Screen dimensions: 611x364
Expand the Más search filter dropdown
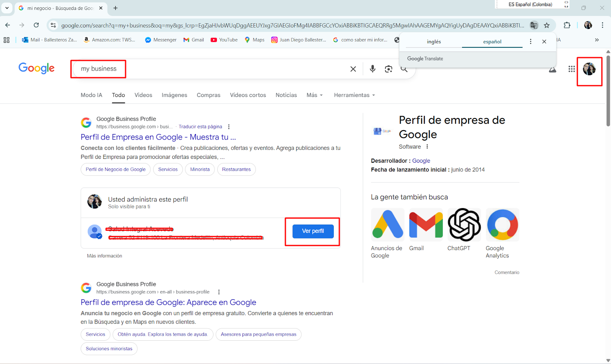click(x=314, y=95)
